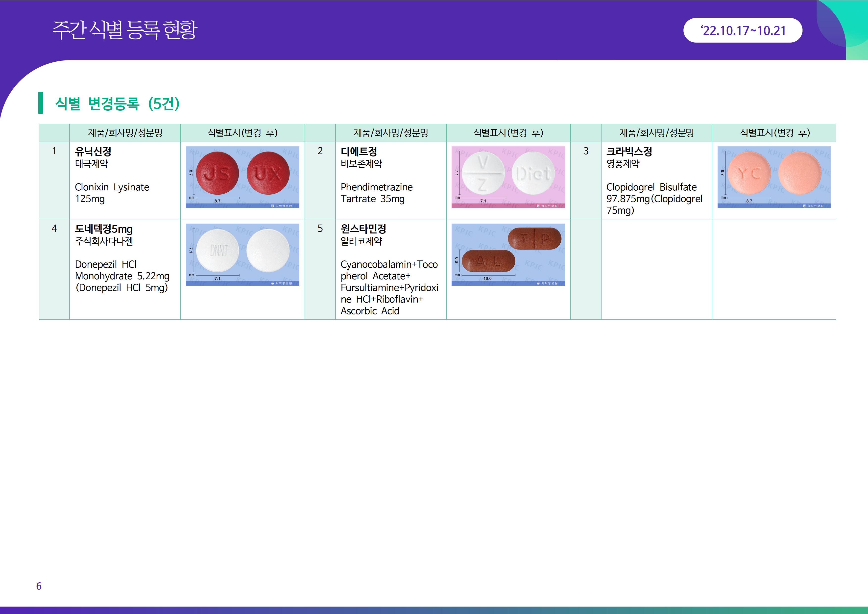Click the last 식별표시(변경 후) column header
This screenshot has height=614, width=868.
pos(775,133)
